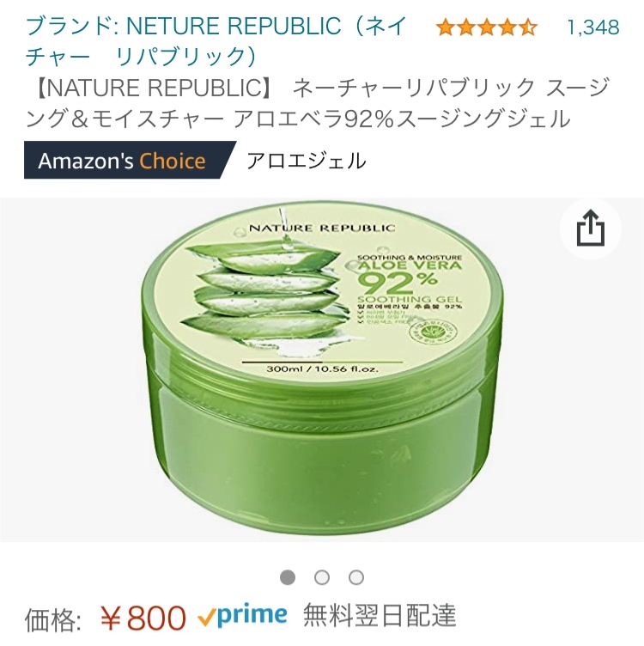Click the 92% text on the jar lid
The image size is (644, 646).
pos(398,283)
